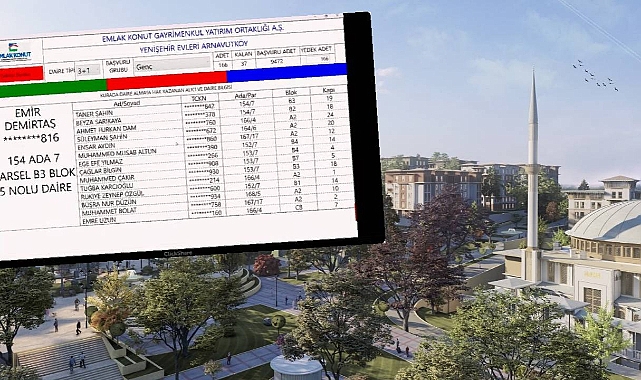Open the Başvuru Grubu Genç dropdown
The height and width of the screenshot is (380, 641).
pyautogui.click(x=172, y=66)
